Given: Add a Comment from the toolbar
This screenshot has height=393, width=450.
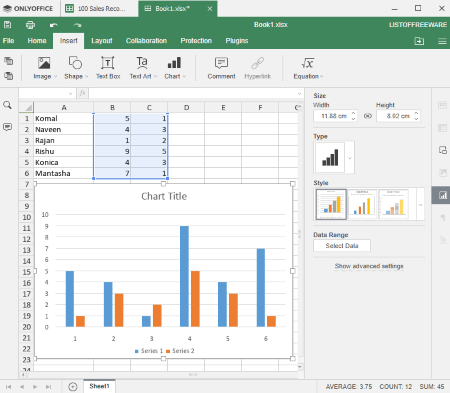Looking at the screenshot, I should (x=221, y=68).
